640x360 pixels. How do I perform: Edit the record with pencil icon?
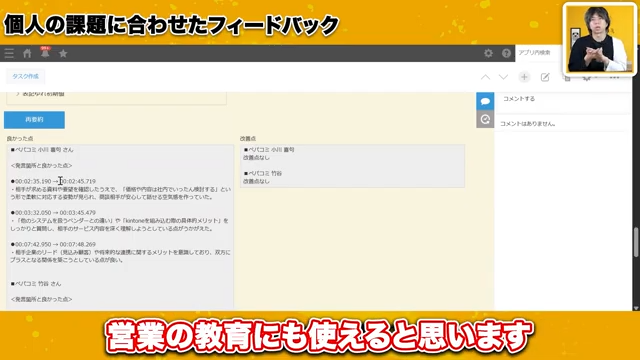[x=545, y=77]
